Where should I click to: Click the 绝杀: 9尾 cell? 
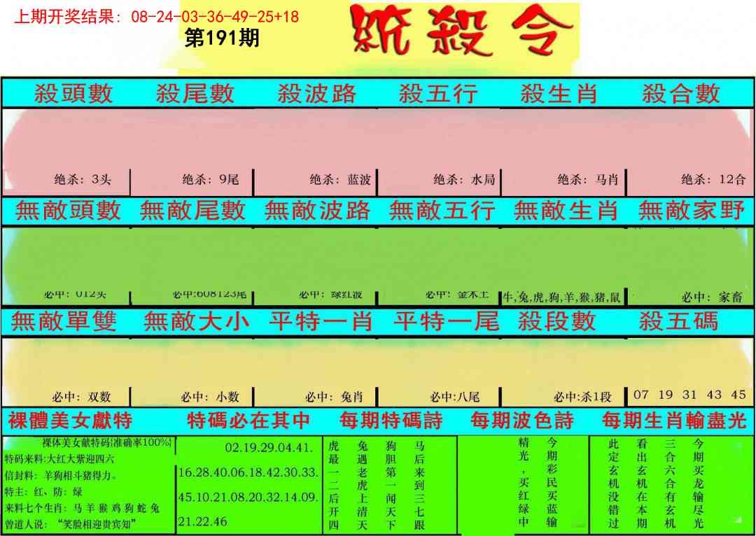pos(211,180)
